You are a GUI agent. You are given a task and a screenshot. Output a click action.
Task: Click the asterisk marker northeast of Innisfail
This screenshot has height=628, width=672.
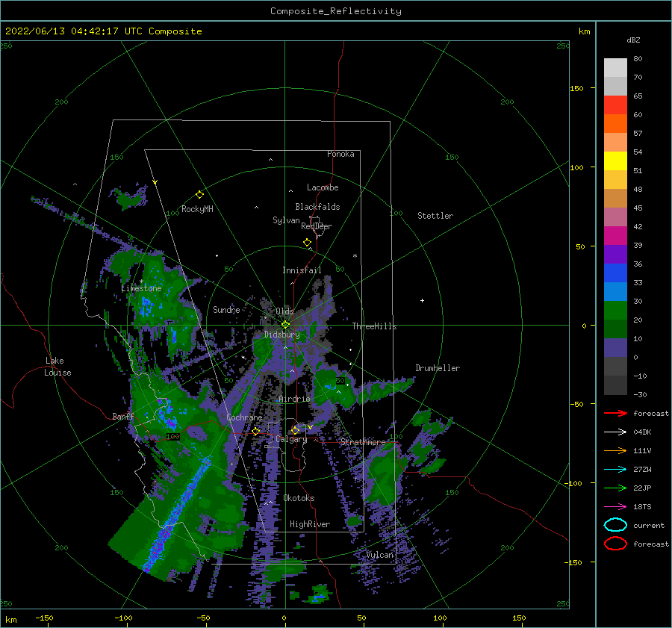[x=355, y=256]
